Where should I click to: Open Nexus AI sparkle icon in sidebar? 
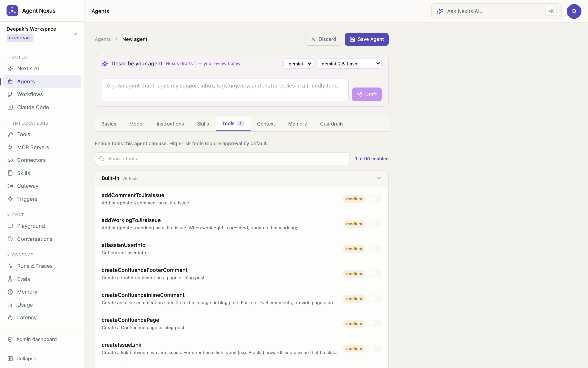click(10, 69)
